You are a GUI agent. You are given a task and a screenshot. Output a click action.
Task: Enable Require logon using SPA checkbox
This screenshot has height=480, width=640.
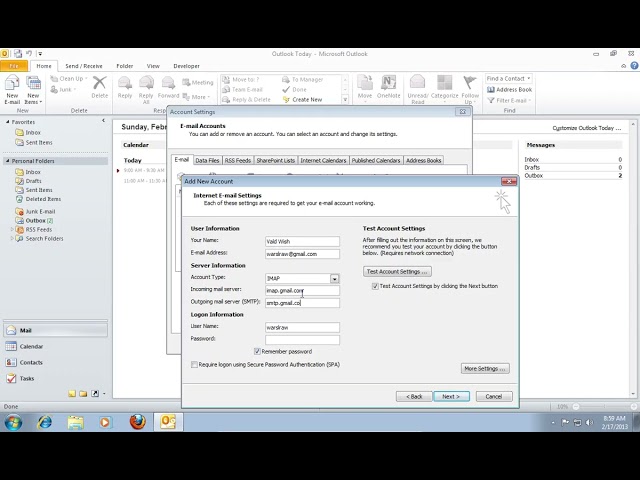point(194,364)
